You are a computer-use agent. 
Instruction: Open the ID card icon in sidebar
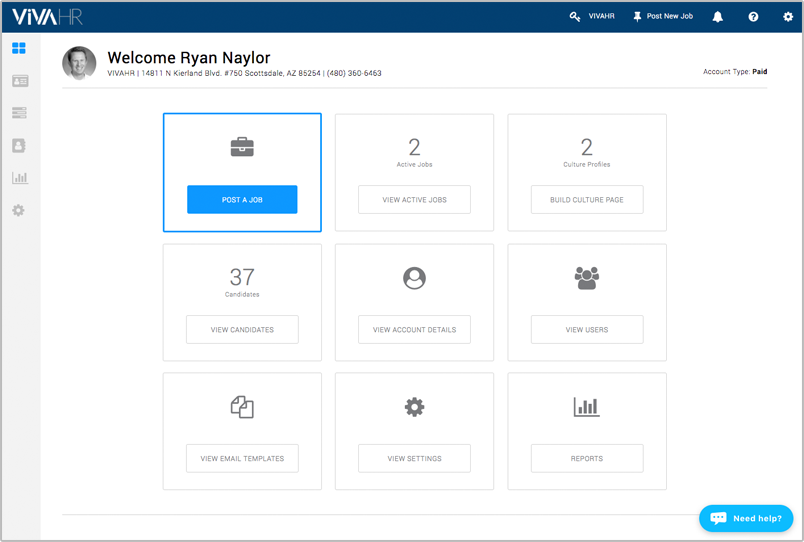coord(20,81)
